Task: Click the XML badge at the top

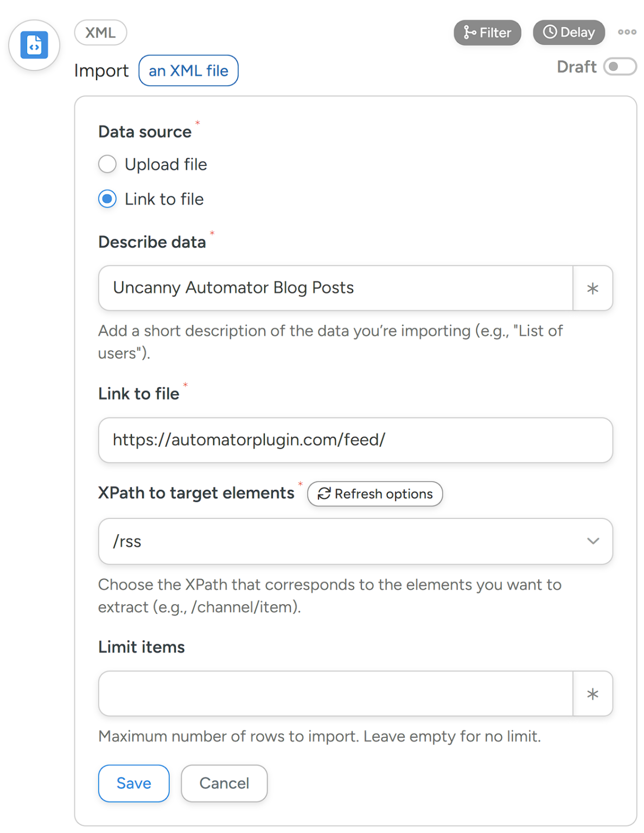Action: tap(100, 33)
